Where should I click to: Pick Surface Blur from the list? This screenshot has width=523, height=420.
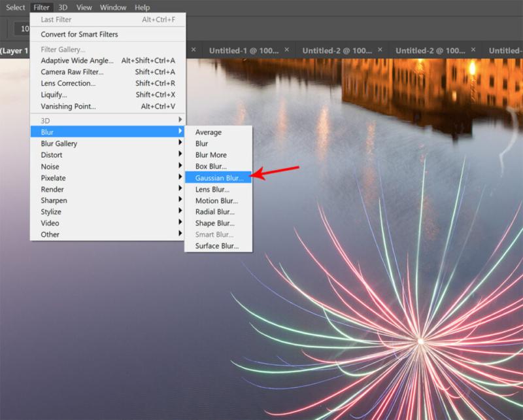click(217, 246)
